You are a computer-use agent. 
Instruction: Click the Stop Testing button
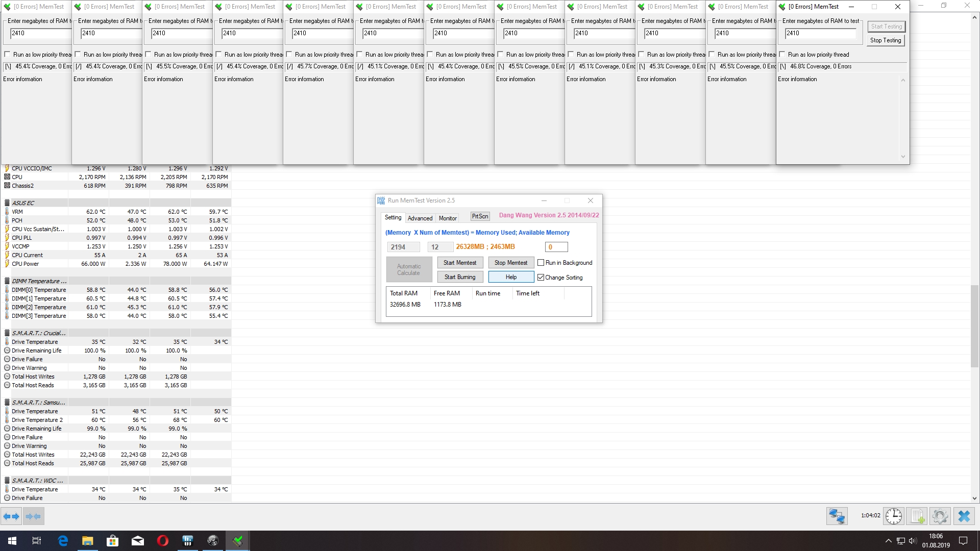(x=886, y=40)
